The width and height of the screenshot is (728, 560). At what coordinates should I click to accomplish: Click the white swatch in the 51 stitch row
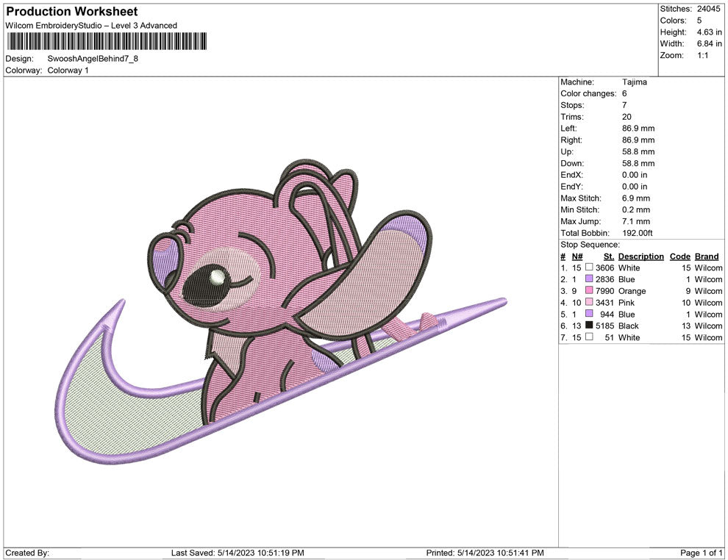[x=589, y=337]
